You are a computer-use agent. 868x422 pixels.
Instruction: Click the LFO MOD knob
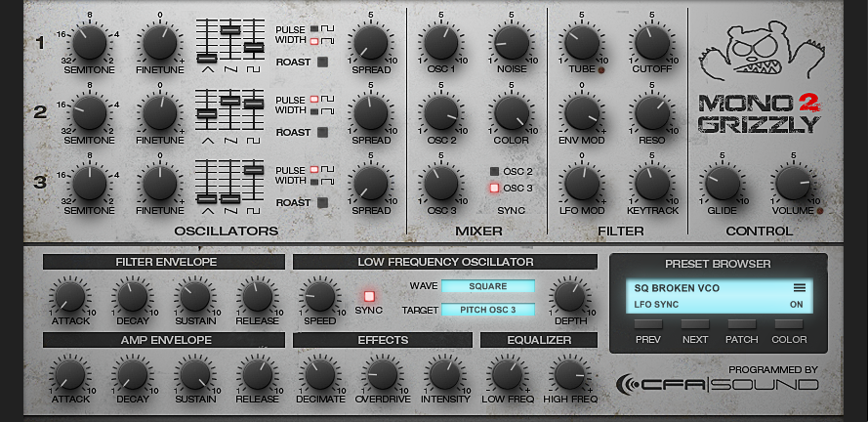click(x=582, y=183)
